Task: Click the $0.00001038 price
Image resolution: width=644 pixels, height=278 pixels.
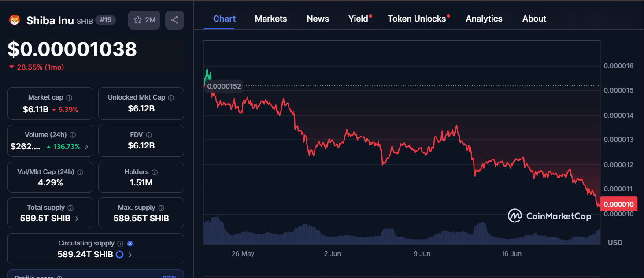Action: pos(72,49)
